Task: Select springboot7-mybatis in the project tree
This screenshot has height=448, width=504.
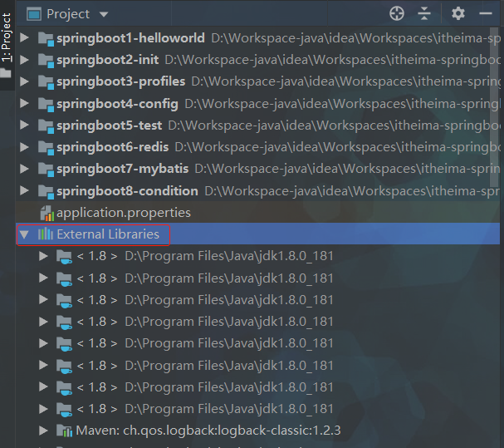Action: coord(122,169)
